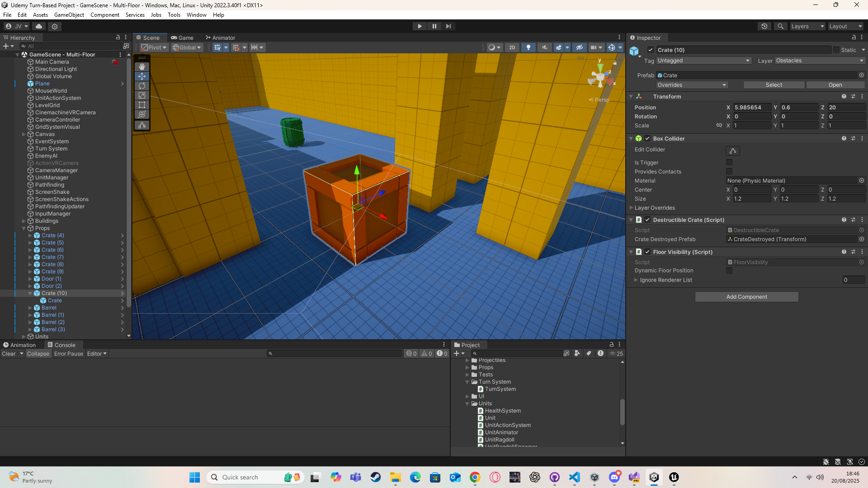Click the prefab Select button

pyautogui.click(x=774, y=85)
